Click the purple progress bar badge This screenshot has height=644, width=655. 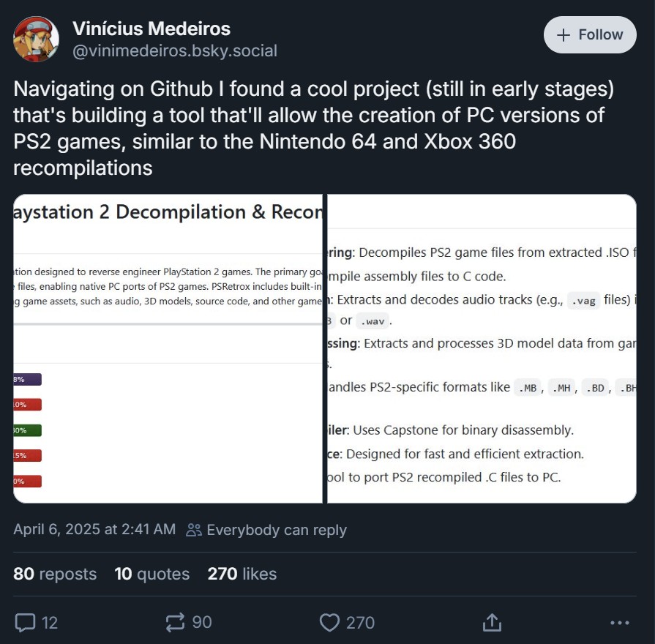pos(27,379)
